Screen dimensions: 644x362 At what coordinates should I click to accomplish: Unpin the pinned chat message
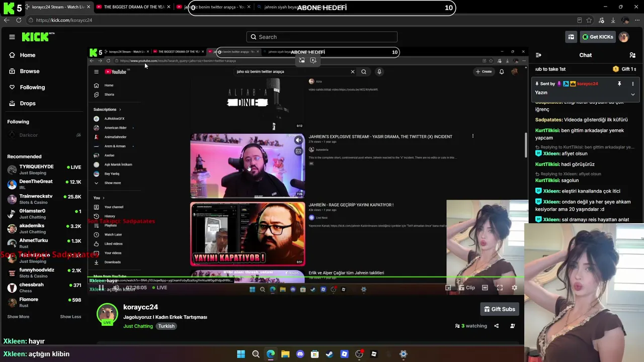click(x=619, y=84)
